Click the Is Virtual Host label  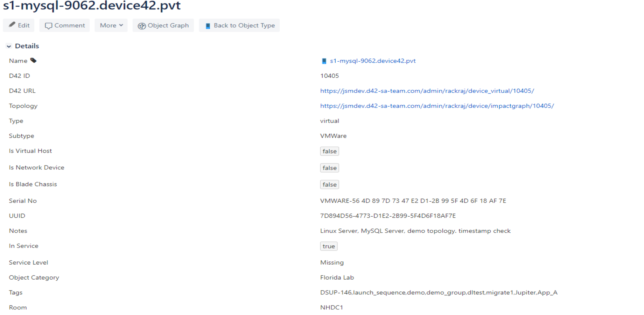tap(30, 151)
